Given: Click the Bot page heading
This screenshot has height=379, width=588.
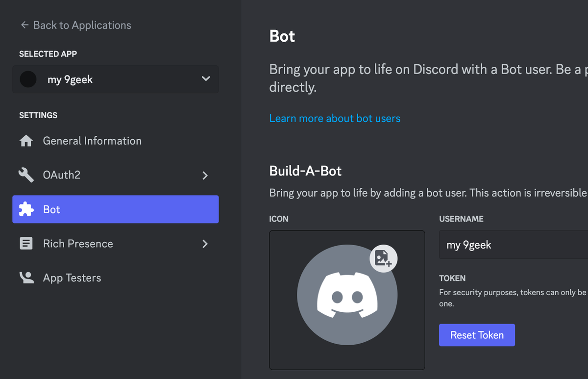Looking at the screenshot, I should pyautogui.click(x=282, y=36).
